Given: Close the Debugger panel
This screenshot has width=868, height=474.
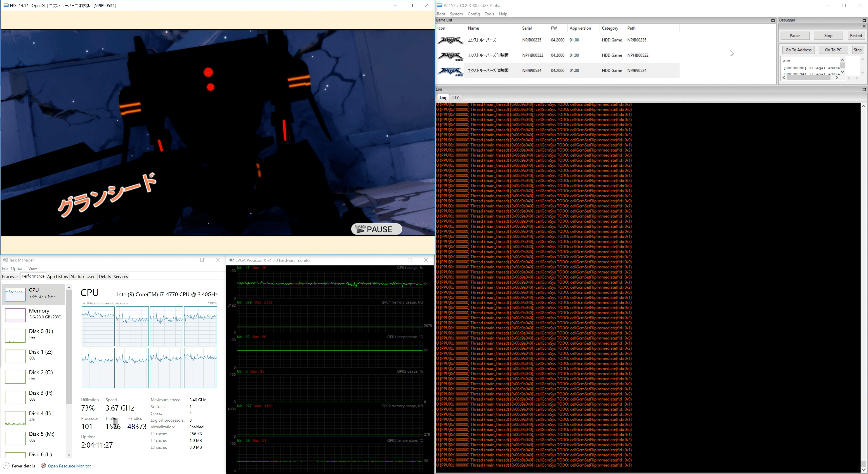Looking at the screenshot, I should 864,26.
